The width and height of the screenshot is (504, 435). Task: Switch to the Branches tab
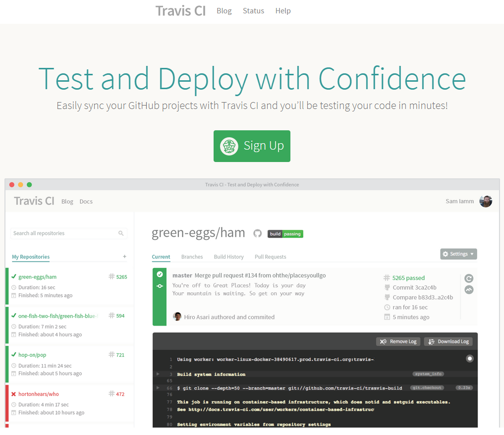192,257
